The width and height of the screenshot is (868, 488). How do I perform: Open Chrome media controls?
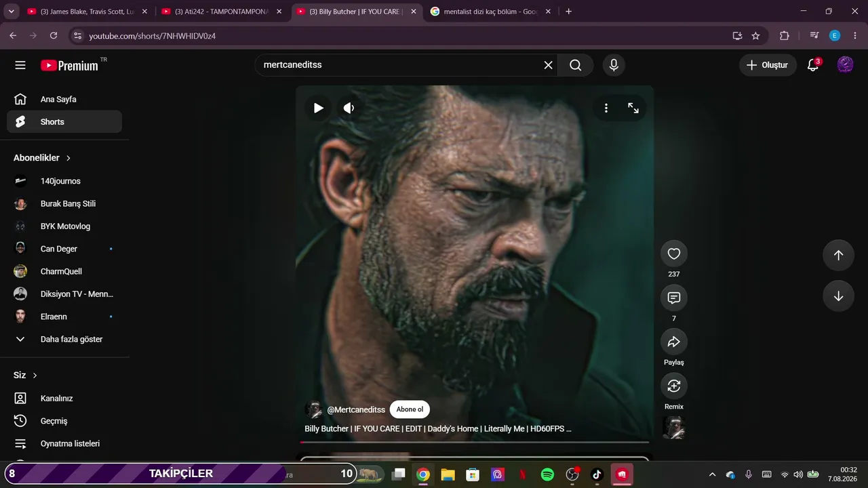[814, 36]
